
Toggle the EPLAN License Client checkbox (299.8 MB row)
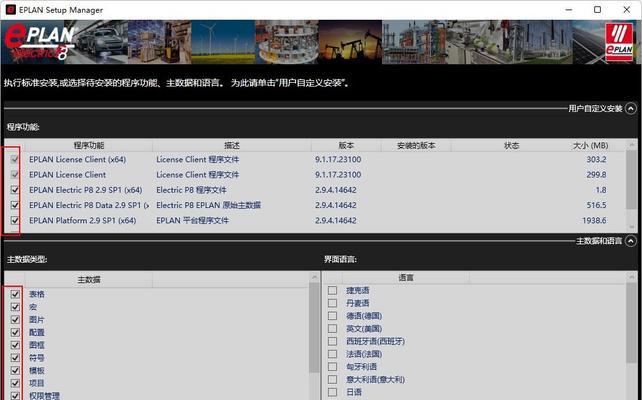(15, 175)
